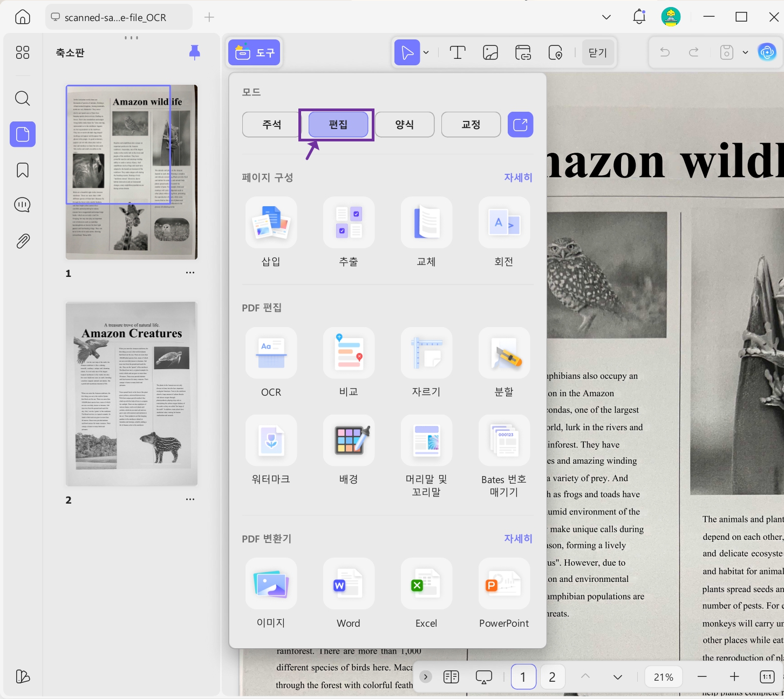The image size is (784, 699).
Task: Add a new tab
Action: [x=209, y=17]
